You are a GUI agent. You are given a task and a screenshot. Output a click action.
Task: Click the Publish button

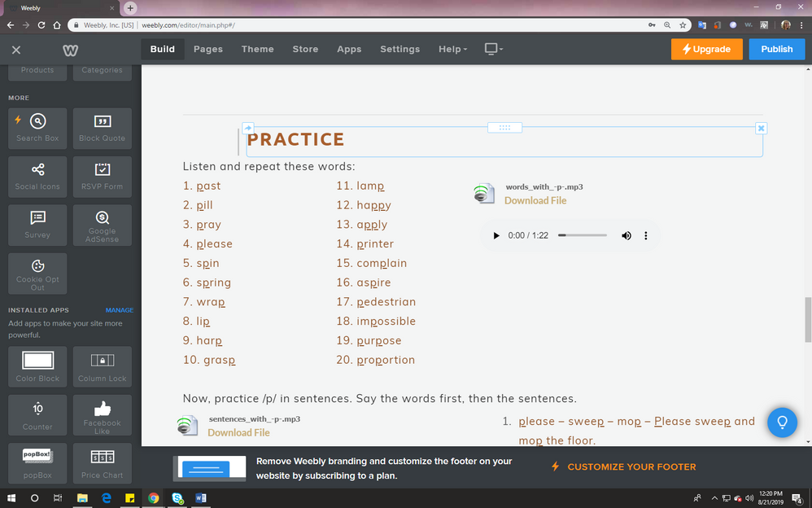coord(776,49)
